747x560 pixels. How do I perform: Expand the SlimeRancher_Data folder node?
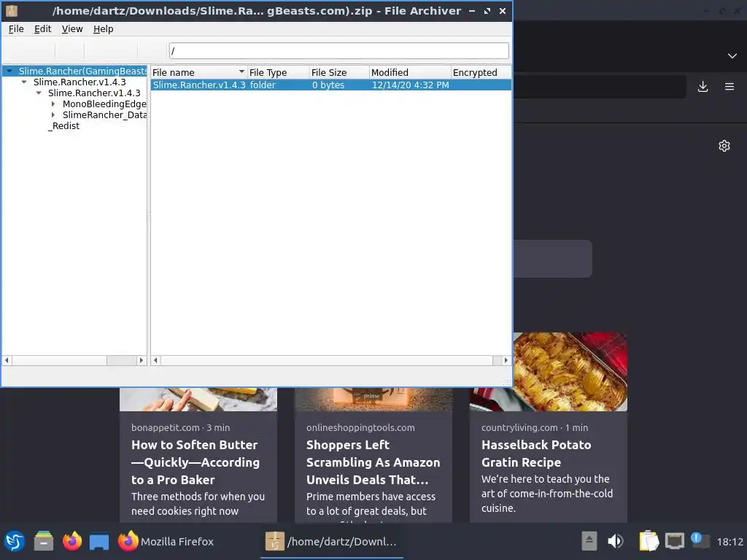point(53,114)
